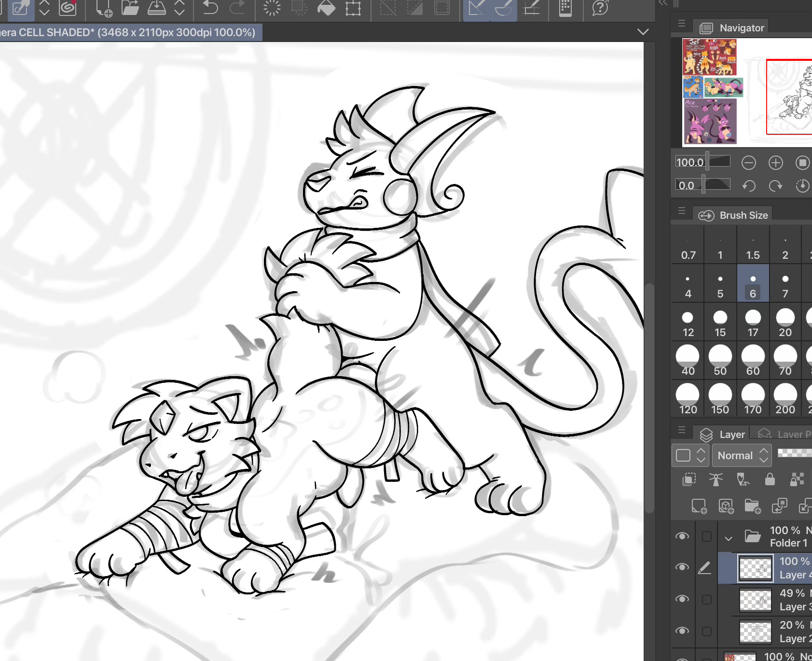The width and height of the screenshot is (812, 661).
Task: Click the Redo arrow icon
Action: (x=237, y=8)
